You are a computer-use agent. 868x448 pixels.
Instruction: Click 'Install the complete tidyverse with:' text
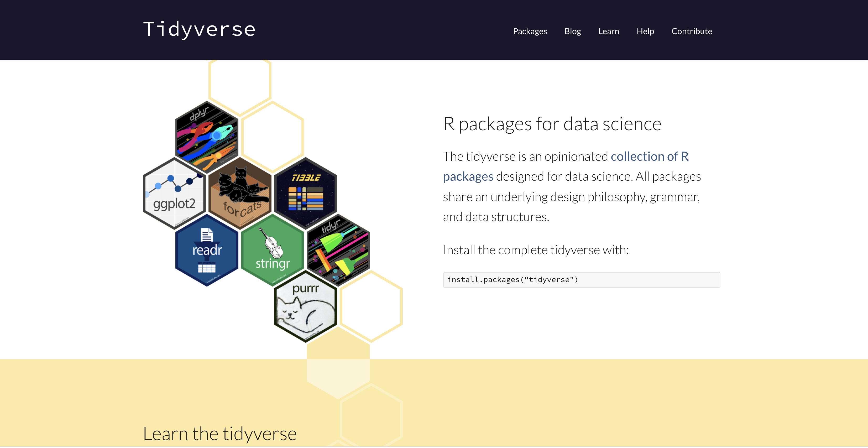536,250
